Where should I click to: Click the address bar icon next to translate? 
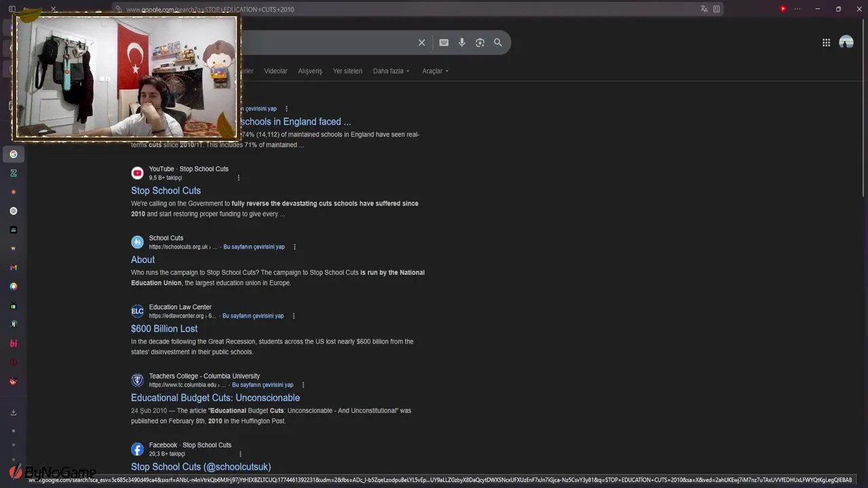click(x=716, y=9)
